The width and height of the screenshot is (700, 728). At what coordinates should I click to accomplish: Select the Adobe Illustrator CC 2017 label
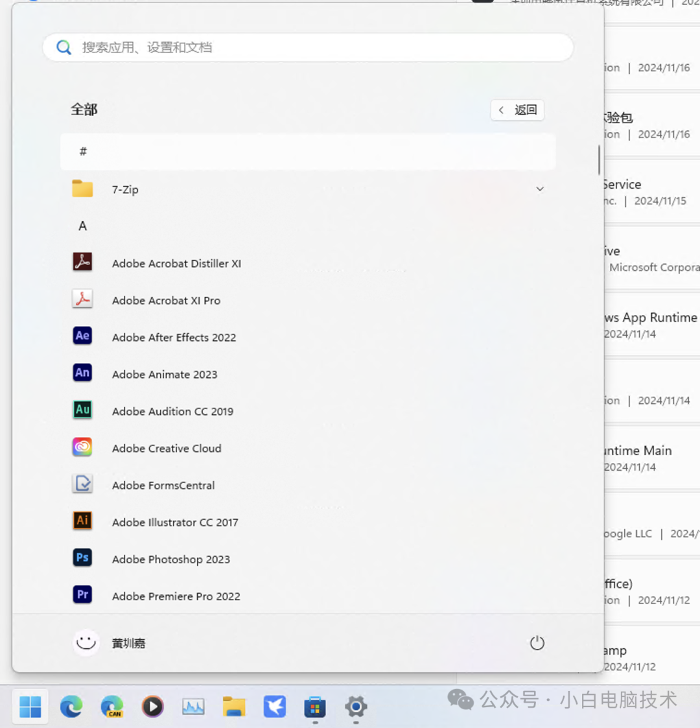pyautogui.click(x=175, y=523)
